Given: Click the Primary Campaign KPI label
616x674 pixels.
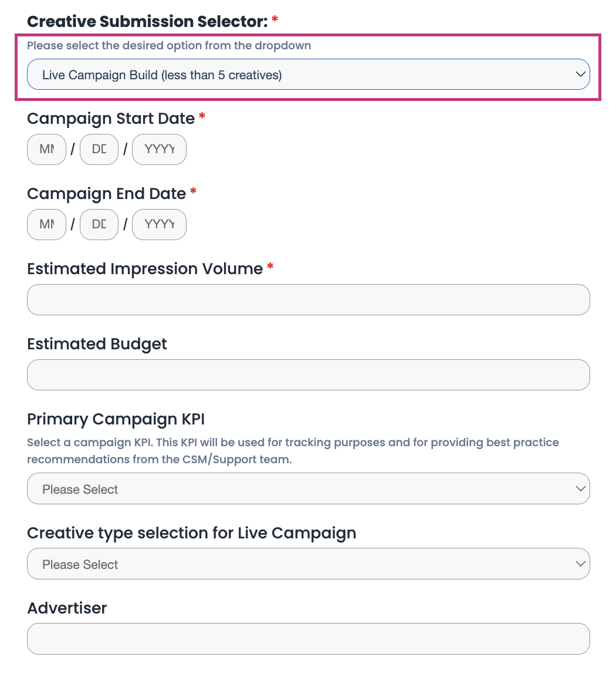Looking at the screenshot, I should pyautogui.click(x=116, y=419).
